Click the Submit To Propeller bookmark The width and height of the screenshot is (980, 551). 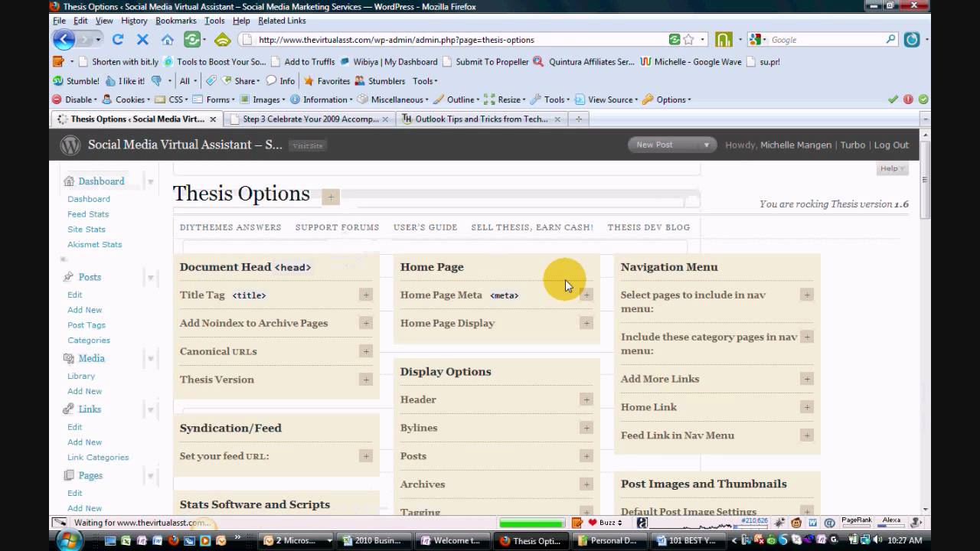point(485,62)
